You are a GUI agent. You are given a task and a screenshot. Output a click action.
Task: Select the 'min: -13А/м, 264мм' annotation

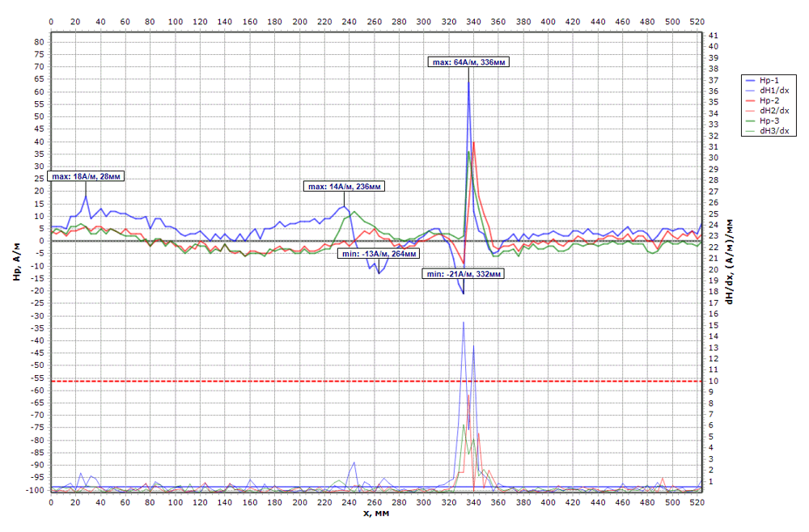(x=379, y=253)
